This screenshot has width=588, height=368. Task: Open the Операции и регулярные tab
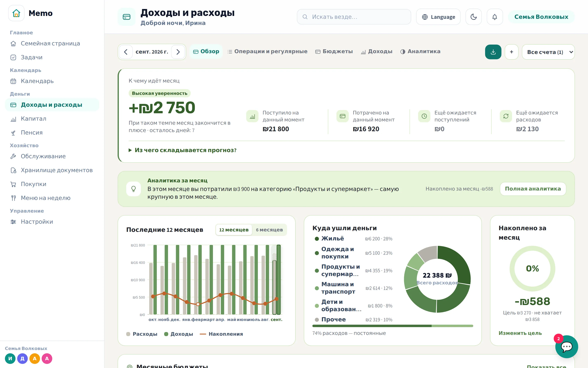tap(267, 51)
